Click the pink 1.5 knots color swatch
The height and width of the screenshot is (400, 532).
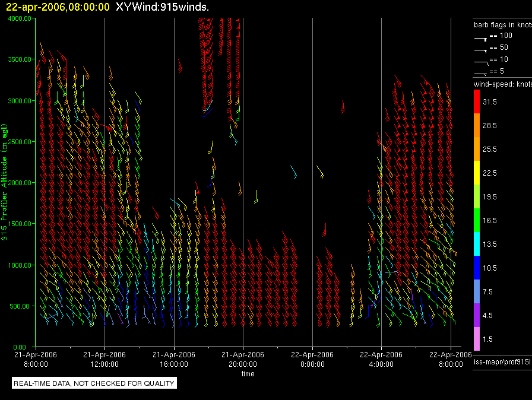click(477, 339)
